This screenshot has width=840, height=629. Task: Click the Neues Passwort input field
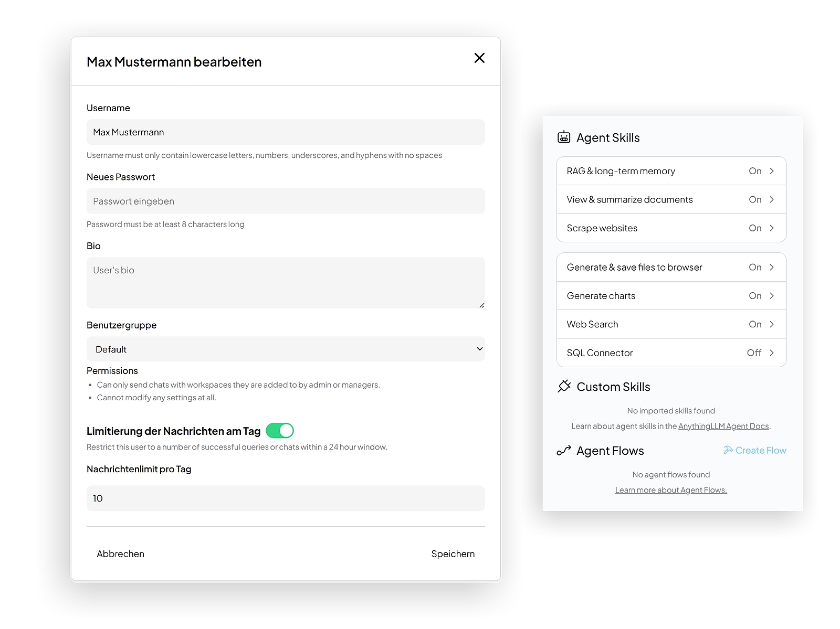pos(286,201)
